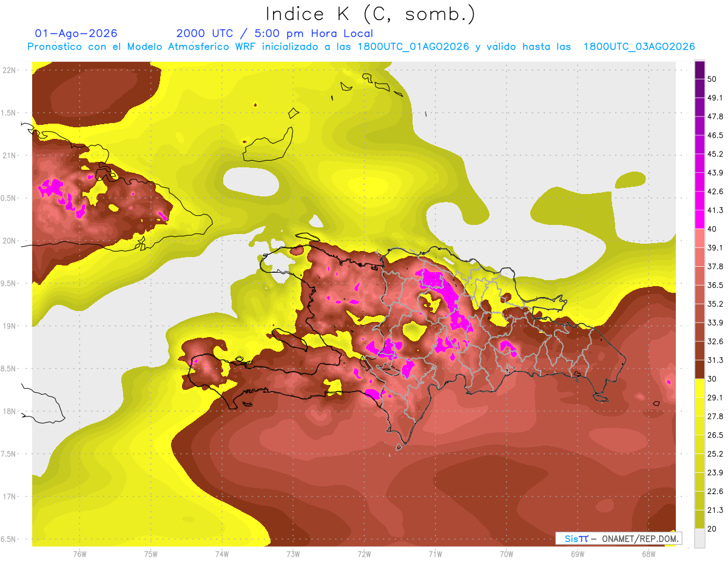This screenshot has width=728, height=562.
Task: Pick the magenta legend band between 40 and 41.3
Action: (x=699, y=219)
